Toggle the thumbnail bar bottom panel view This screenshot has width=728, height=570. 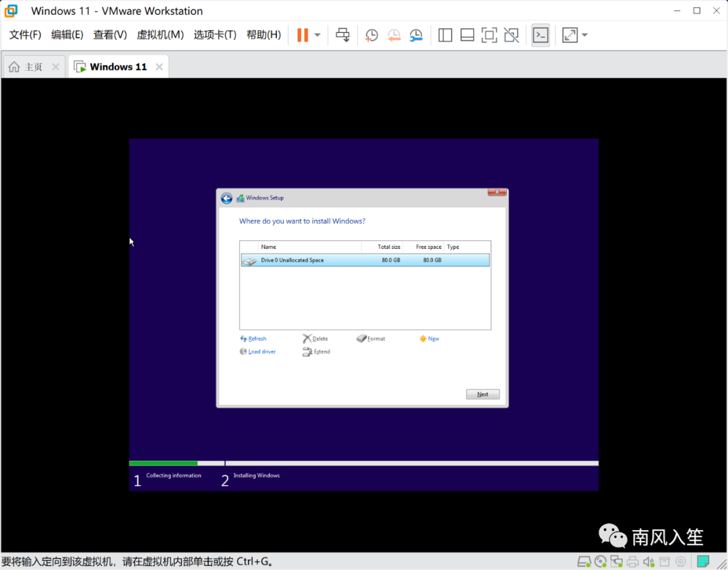tap(467, 35)
